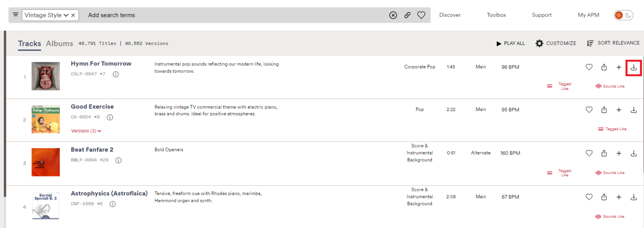Click the Bold Openers description text
This screenshot has width=644, height=228.
coord(169,150)
